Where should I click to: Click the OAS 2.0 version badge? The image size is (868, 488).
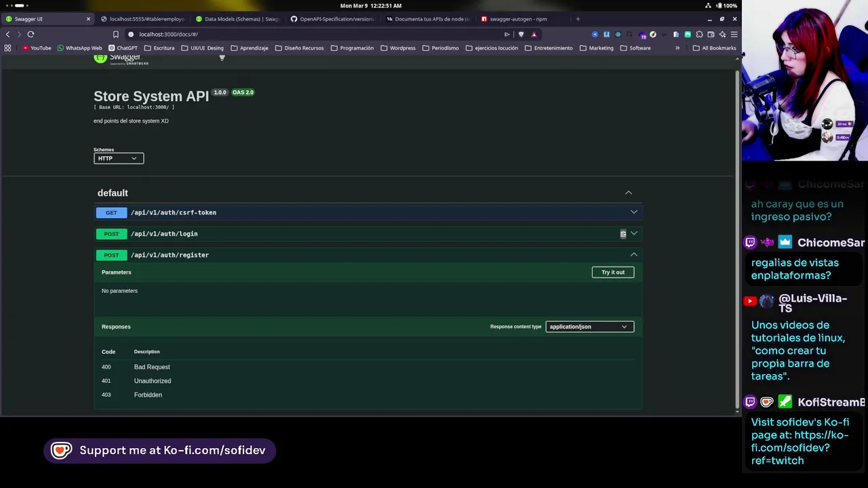coord(243,92)
